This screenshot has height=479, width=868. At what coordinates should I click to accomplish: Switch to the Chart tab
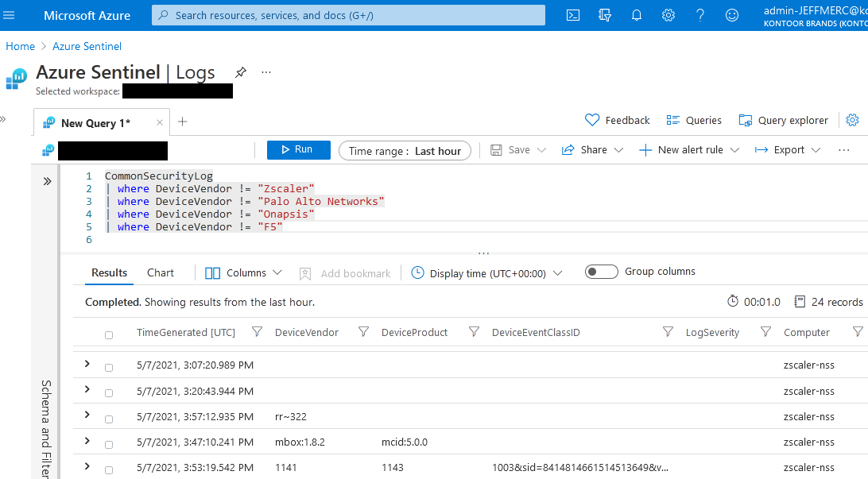[x=160, y=272]
